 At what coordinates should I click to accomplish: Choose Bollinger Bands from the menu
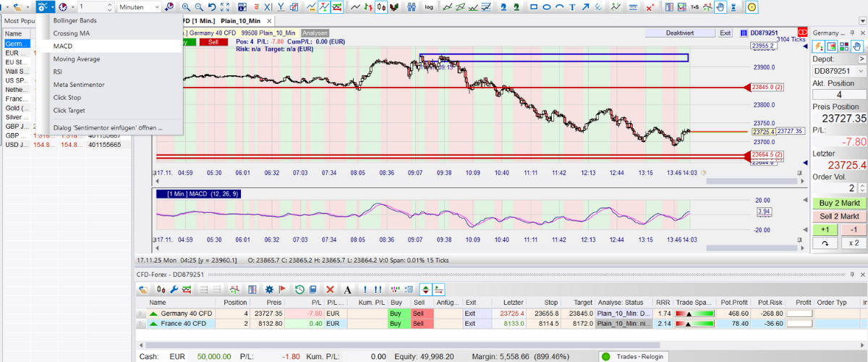tap(75, 20)
